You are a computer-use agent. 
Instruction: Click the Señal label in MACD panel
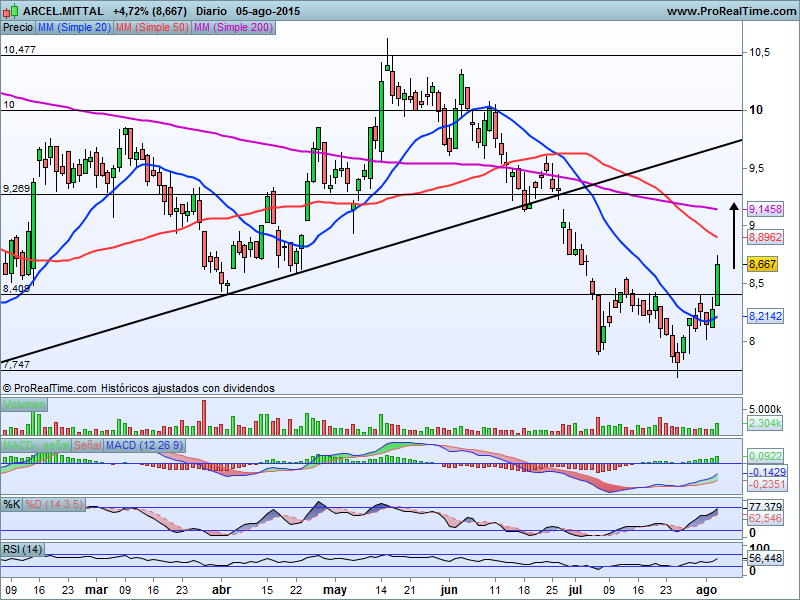[88, 445]
